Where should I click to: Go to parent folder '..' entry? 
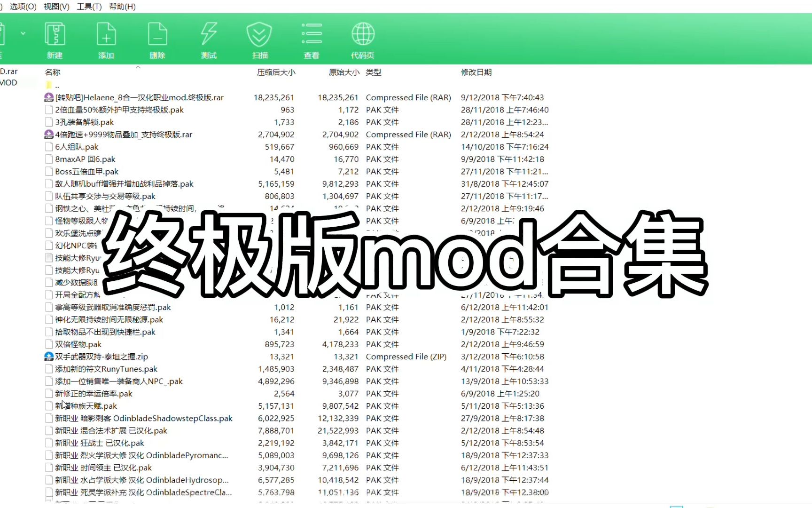click(52, 86)
